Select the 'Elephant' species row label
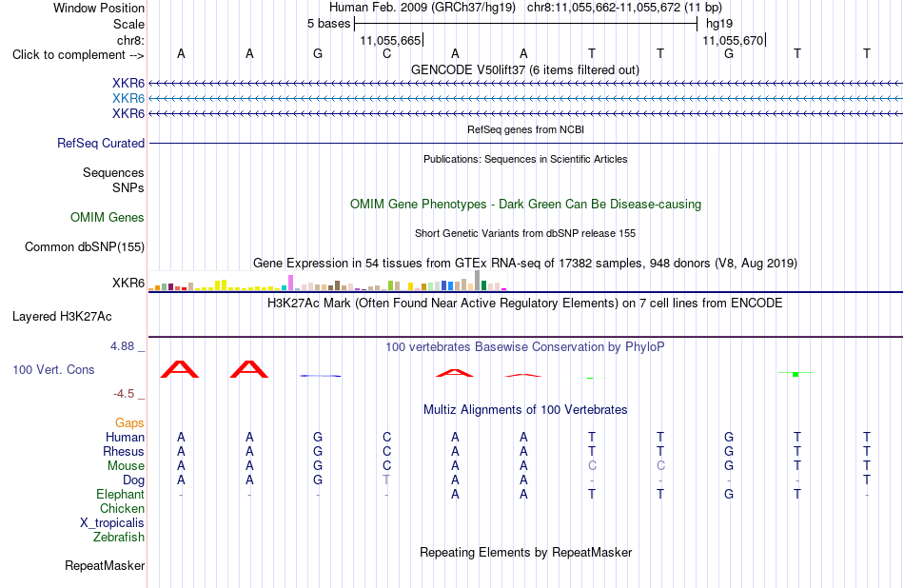The height and width of the screenshot is (588, 904). (120, 494)
